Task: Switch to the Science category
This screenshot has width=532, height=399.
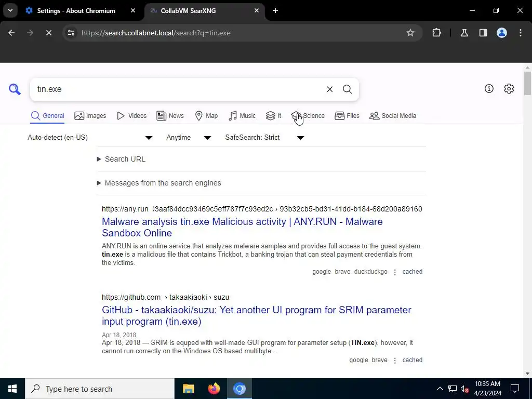Action: (x=308, y=116)
